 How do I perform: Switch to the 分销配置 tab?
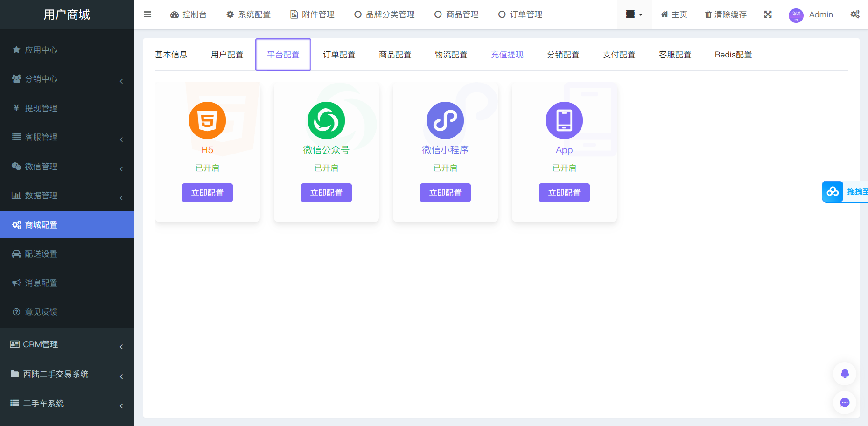click(563, 55)
